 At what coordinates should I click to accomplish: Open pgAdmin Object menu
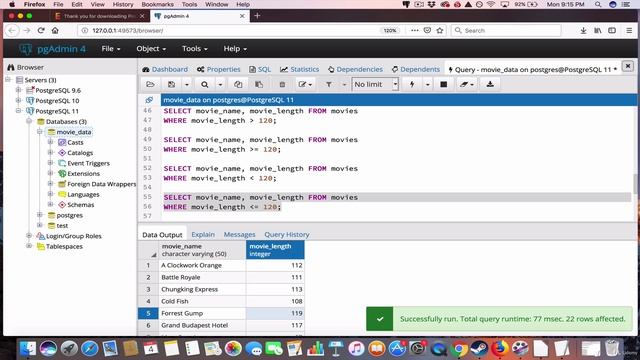pyautogui.click(x=151, y=49)
